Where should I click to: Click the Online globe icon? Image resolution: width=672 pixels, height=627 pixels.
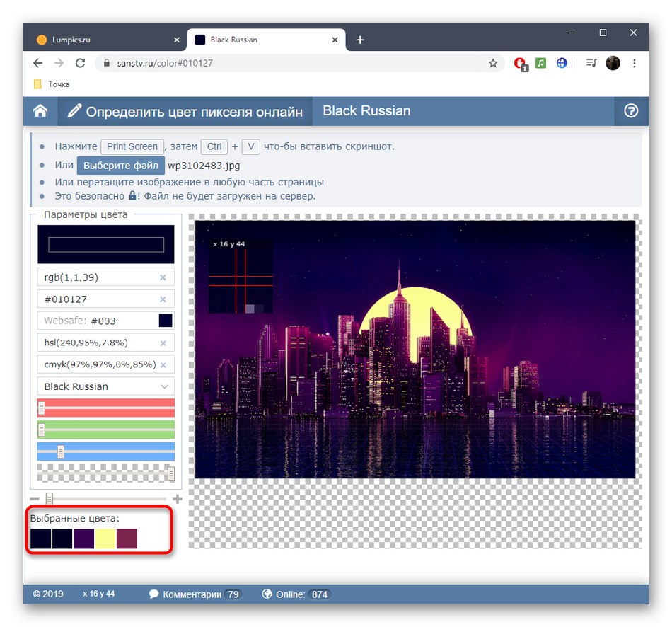tap(267, 594)
